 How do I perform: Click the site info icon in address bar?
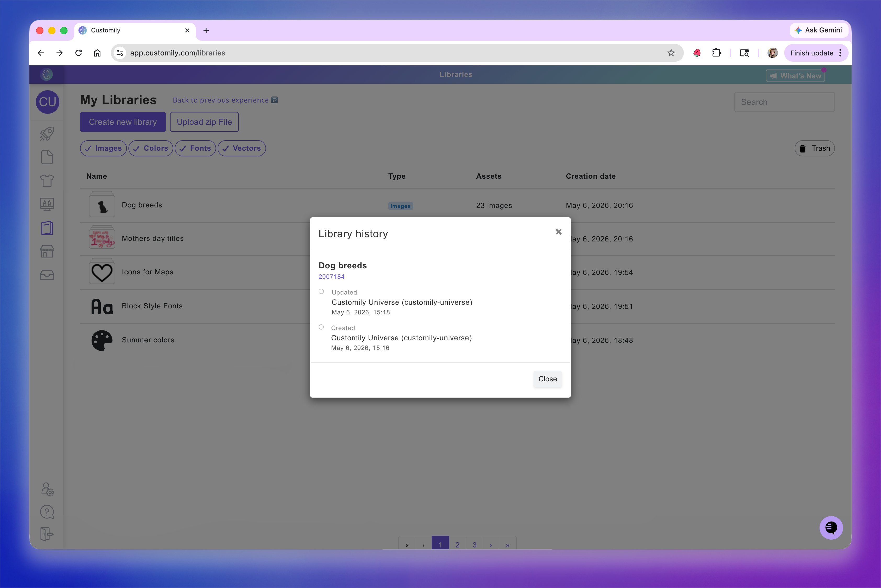pyautogui.click(x=120, y=53)
